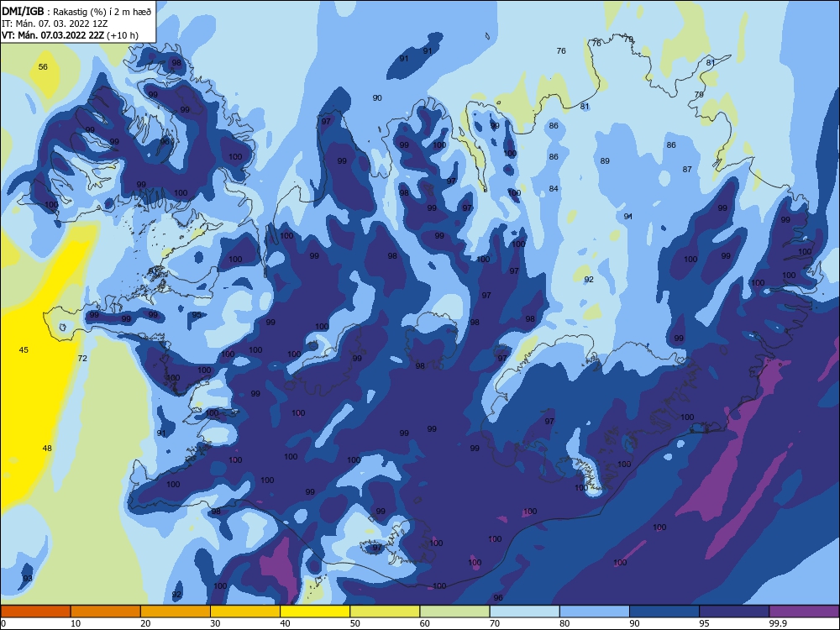This screenshot has width=840, height=630.
Task: Click the 70–80 light blue legend swatch
Action: tap(524, 612)
